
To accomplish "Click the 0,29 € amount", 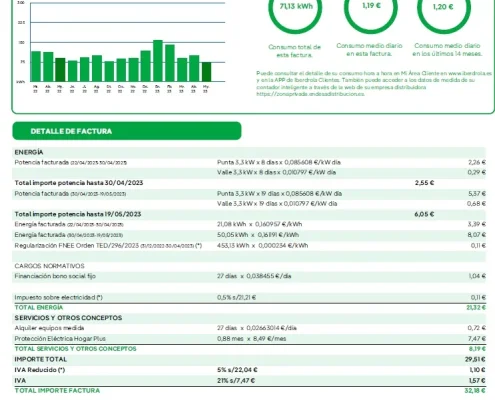I will click(477, 172).
